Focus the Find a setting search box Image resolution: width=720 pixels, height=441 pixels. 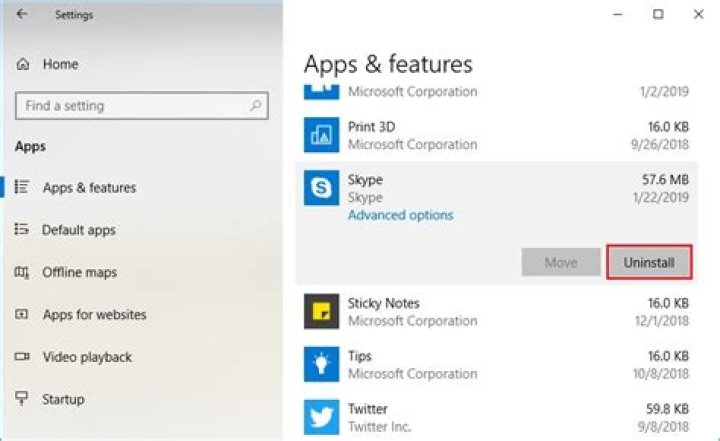(141, 106)
